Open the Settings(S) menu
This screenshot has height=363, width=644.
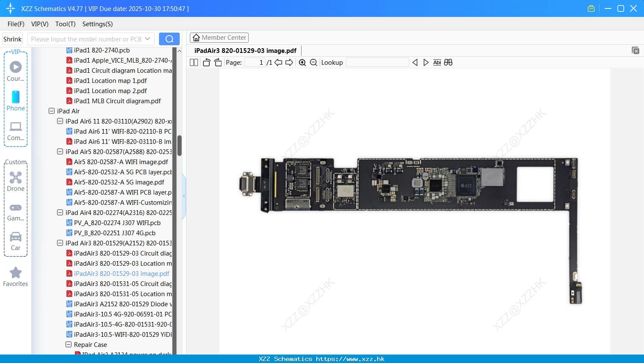pos(98,24)
